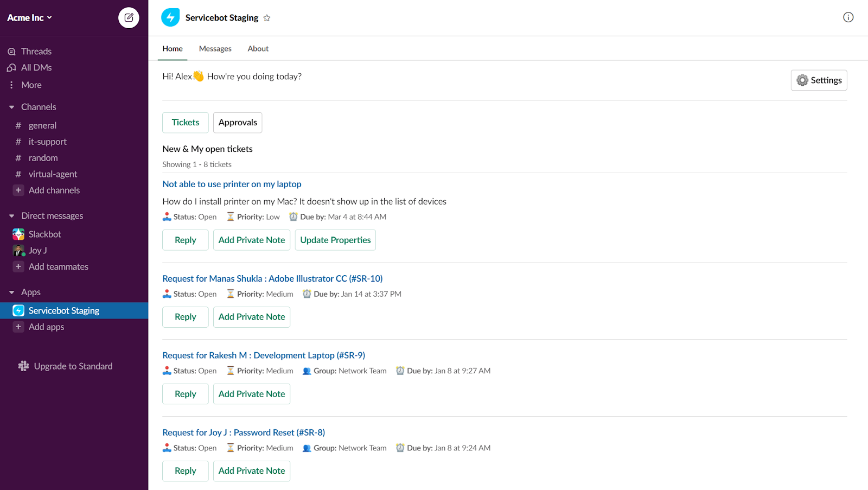
Task: Click hash icon next to virtual-agent channel
Action: coord(18,175)
